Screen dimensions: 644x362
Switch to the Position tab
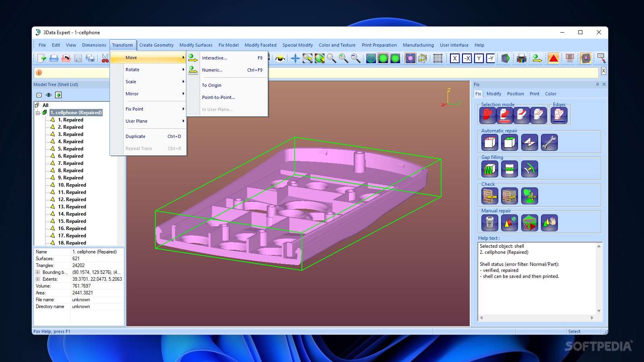[x=515, y=94]
